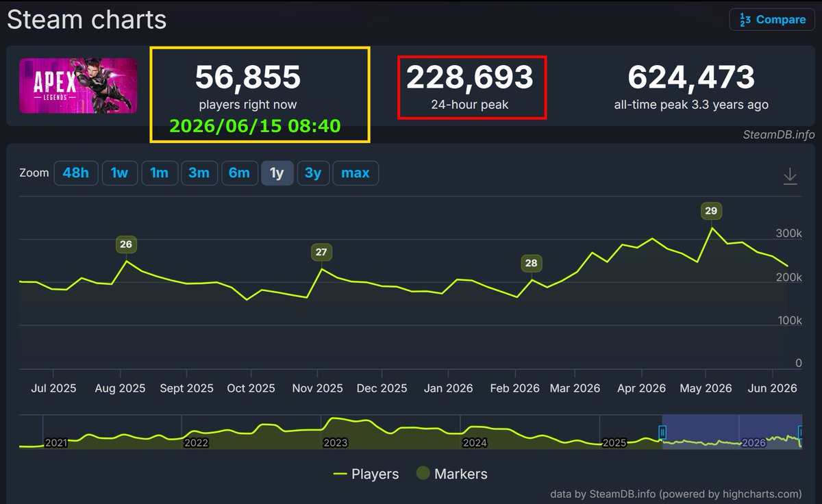Click the May 2026 axis label
The width and height of the screenshot is (822, 504).
(706, 388)
